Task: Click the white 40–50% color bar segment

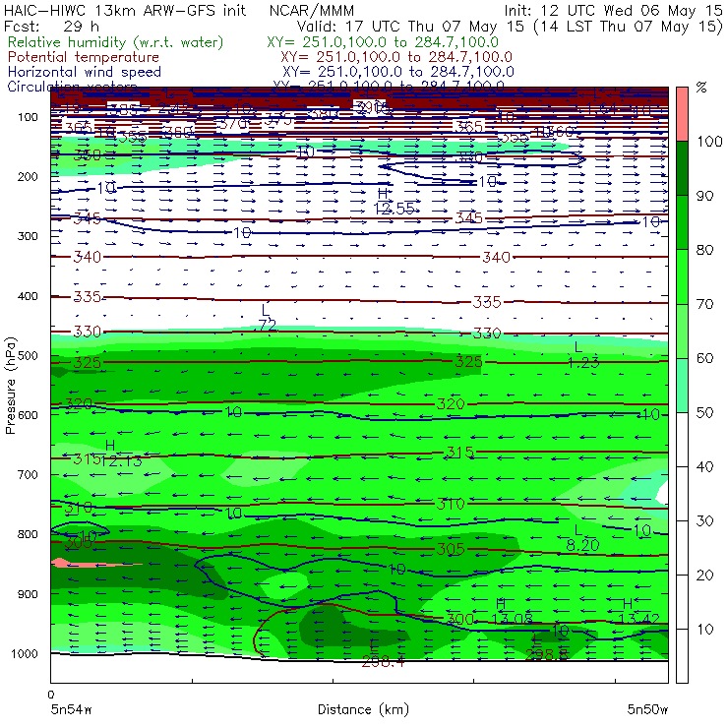Action: pyautogui.click(x=682, y=440)
